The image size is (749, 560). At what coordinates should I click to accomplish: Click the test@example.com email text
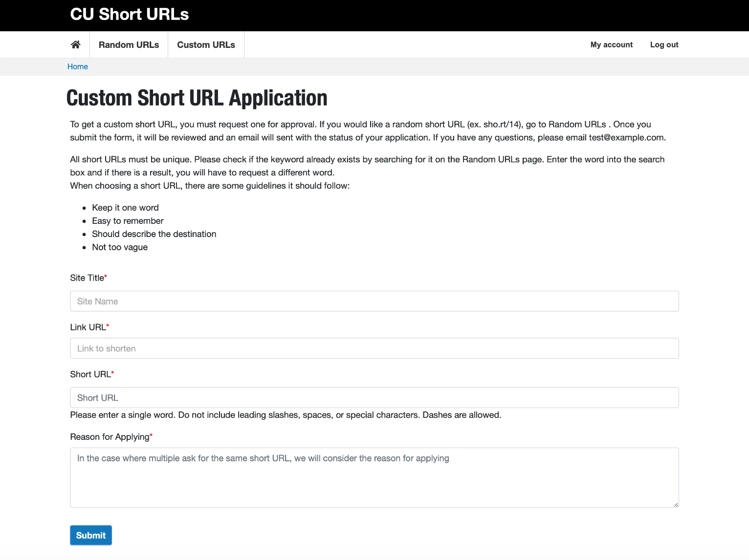(626, 137)
